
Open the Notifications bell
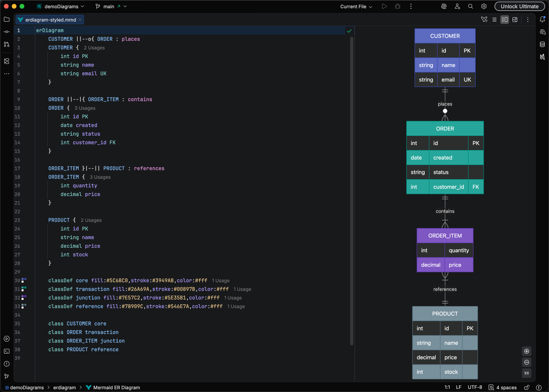(542, 19)
